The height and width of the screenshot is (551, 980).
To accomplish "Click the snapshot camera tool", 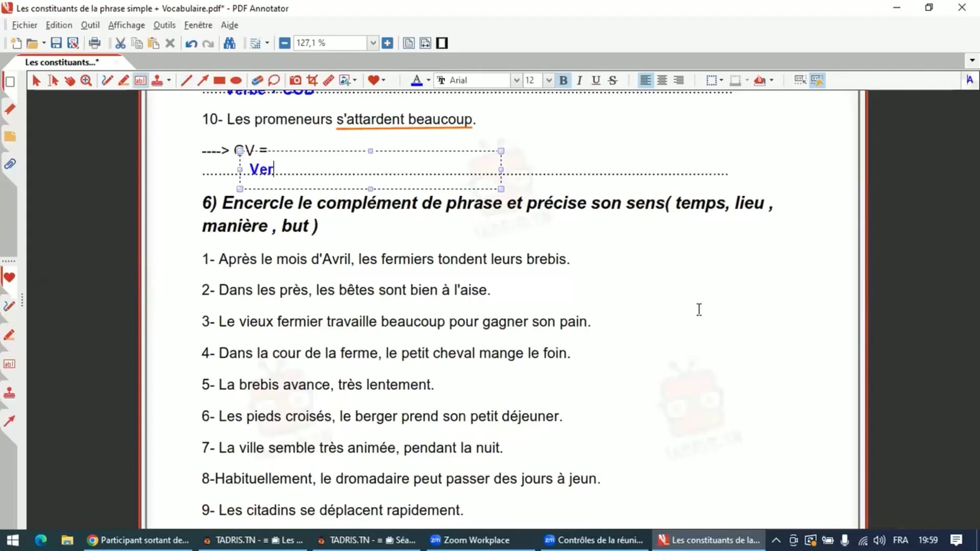I will click(x=295, y=80).
